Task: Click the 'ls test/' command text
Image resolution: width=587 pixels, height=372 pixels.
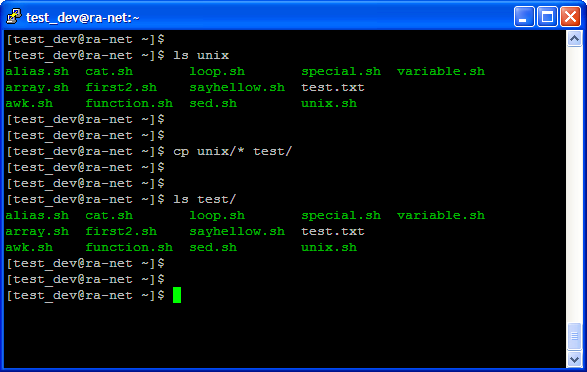Action: 204,199
